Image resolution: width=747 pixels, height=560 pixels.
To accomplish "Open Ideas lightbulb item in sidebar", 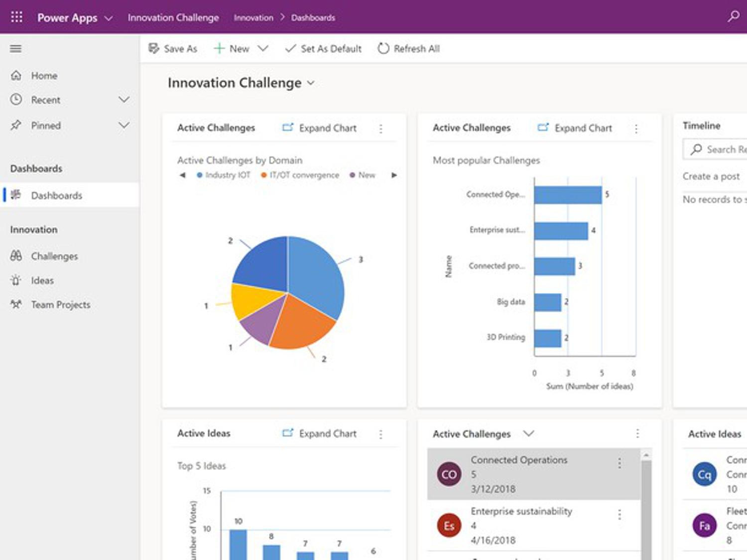I will (42, 280).
